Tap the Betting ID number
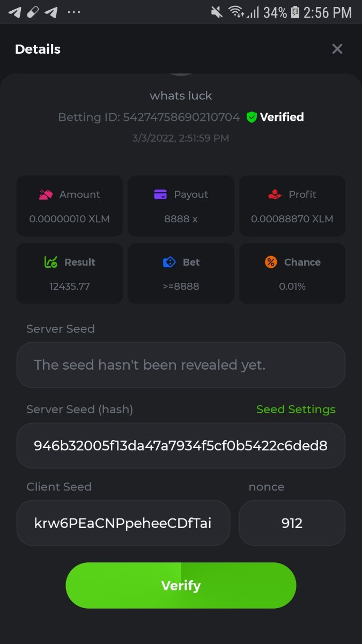This screenshot has height=644, width=362. point(181,117)
